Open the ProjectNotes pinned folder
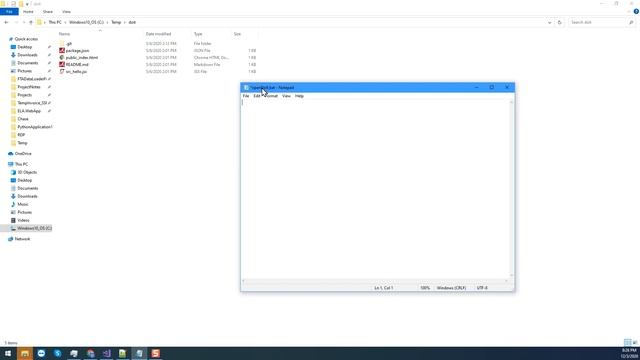This screenshot has height=360, width=640. [x=29, y=87]
